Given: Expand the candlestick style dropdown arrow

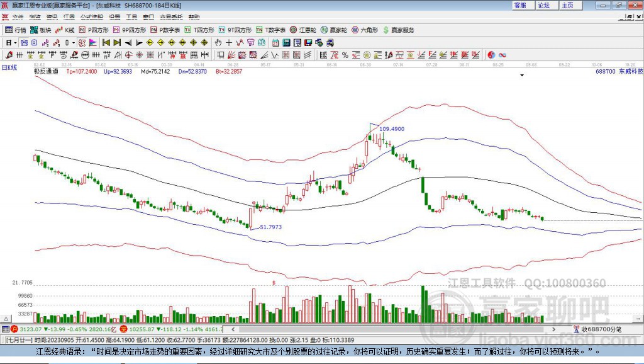Looking at the screenshot, I should click(74, 43).
